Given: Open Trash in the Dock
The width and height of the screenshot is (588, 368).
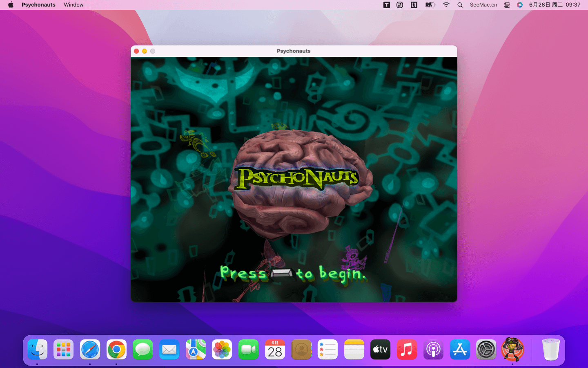Looking at the screenshot, I should pos(550,350).
